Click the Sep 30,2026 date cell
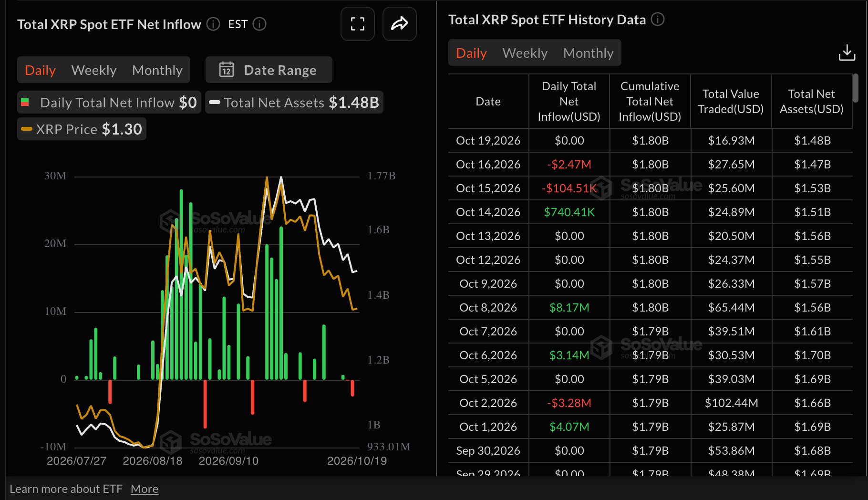Screen dimensions: 868x500 488,451
